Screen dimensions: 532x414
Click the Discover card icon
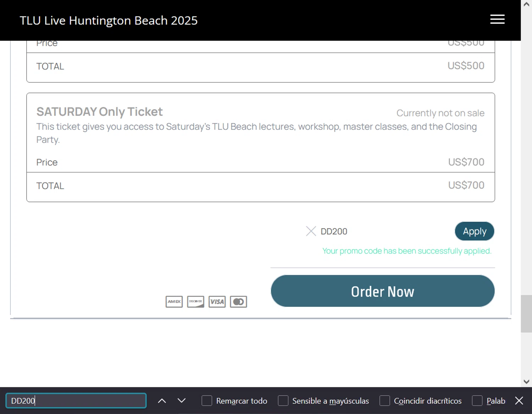[x=195, y=302]
